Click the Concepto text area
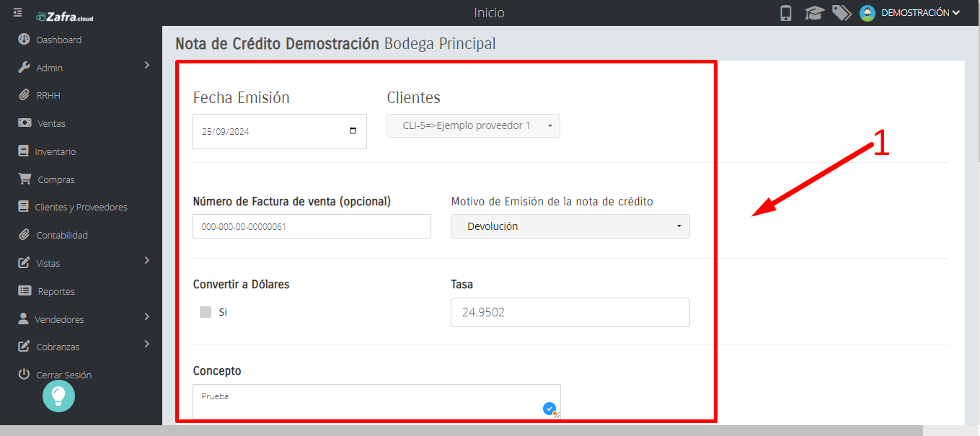The width and height of the screenshot is (980, 436). [376, 401]
